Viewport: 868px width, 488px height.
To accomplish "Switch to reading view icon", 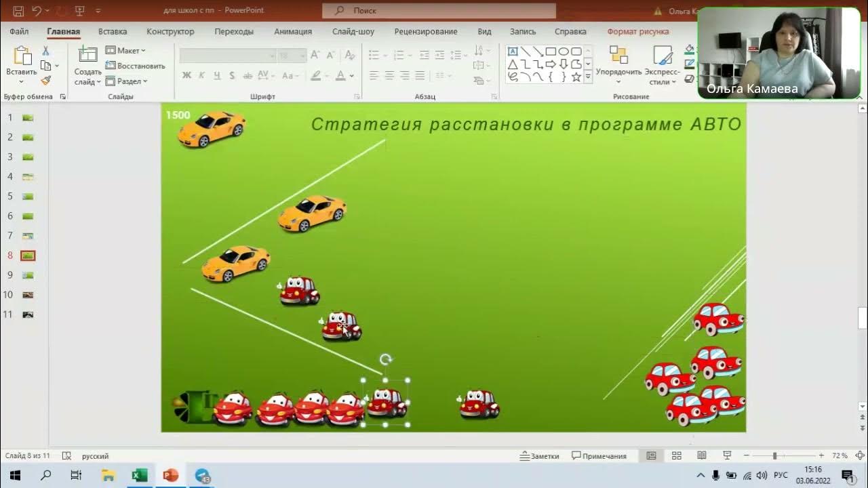I will 702,456.
